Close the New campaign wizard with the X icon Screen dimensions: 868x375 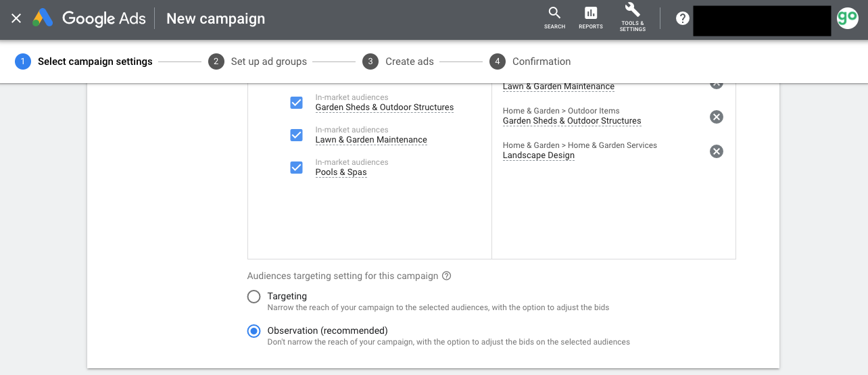(16, 19)
